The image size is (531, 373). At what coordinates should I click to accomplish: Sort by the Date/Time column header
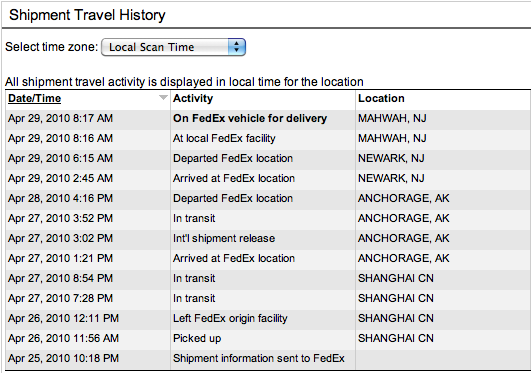[35, 98]
